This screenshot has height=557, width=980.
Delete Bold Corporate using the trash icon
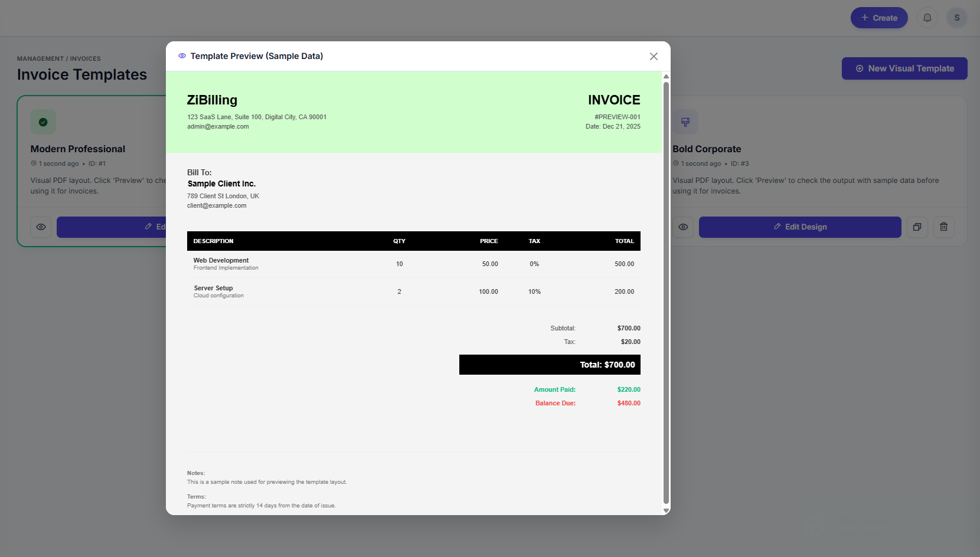pos(943,227)
